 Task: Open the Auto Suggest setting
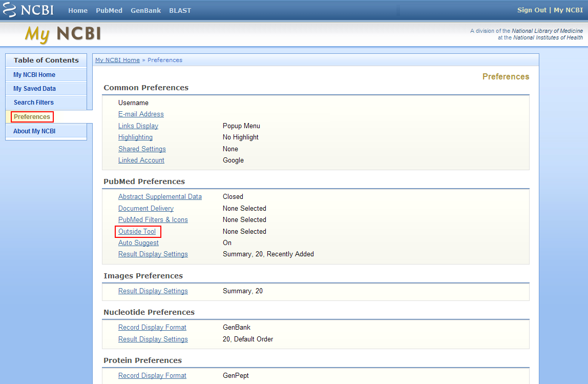click(138, 243)
